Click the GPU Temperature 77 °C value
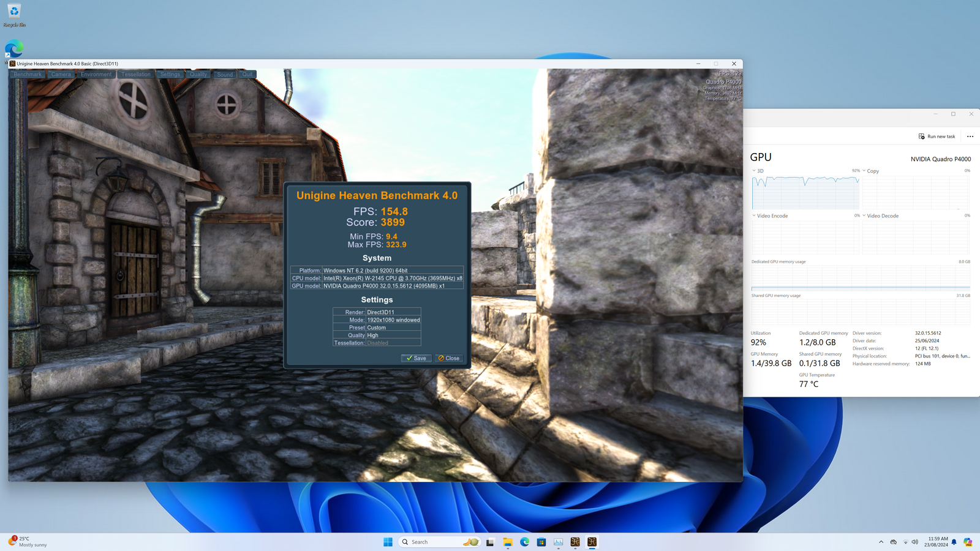Screen dimensions: 980x551 809,384
